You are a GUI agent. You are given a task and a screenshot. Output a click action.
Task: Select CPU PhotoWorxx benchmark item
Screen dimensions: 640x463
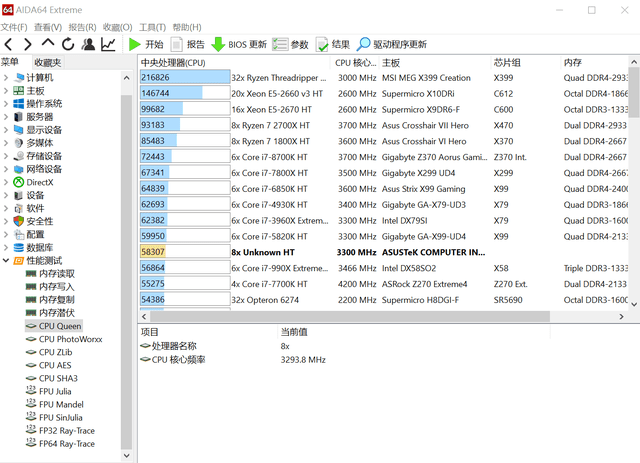[70, 339]
